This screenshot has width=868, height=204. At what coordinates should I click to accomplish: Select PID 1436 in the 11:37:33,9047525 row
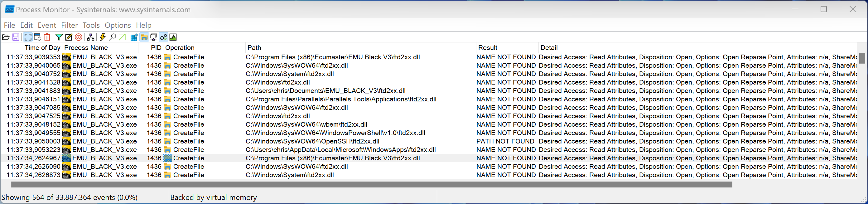[154, 116]
